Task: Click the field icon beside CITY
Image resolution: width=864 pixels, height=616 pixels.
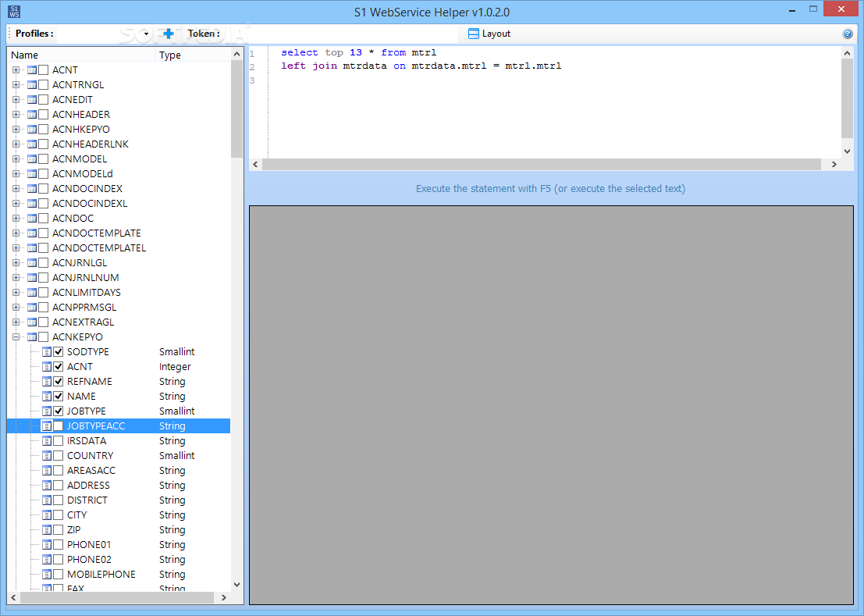Action: click(47, 515)
